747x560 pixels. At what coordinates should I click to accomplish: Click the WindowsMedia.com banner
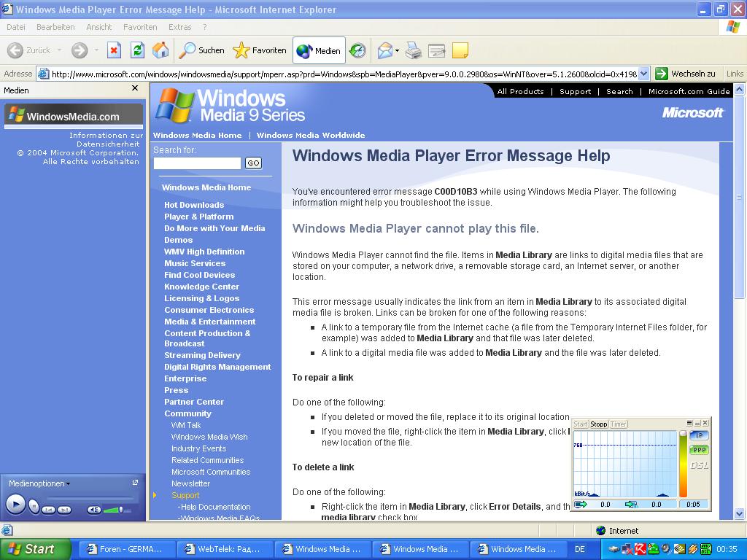(74, 116)
